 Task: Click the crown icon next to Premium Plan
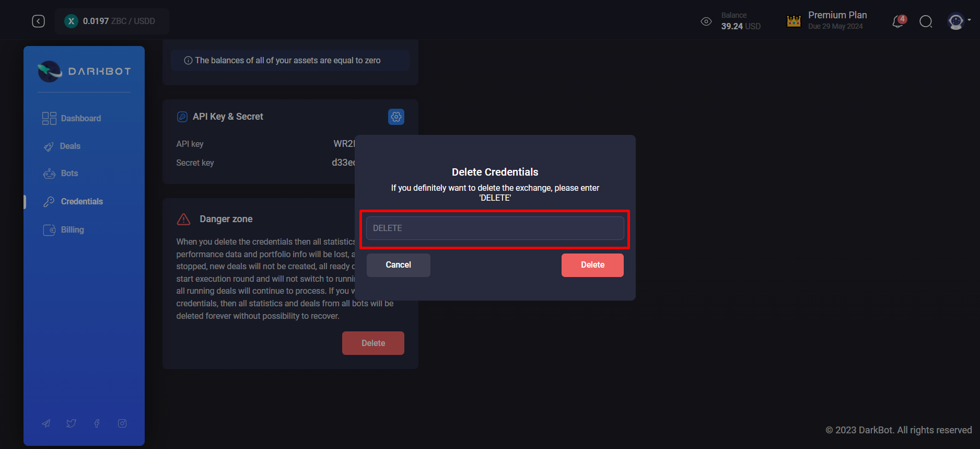[x=794, y=20]
